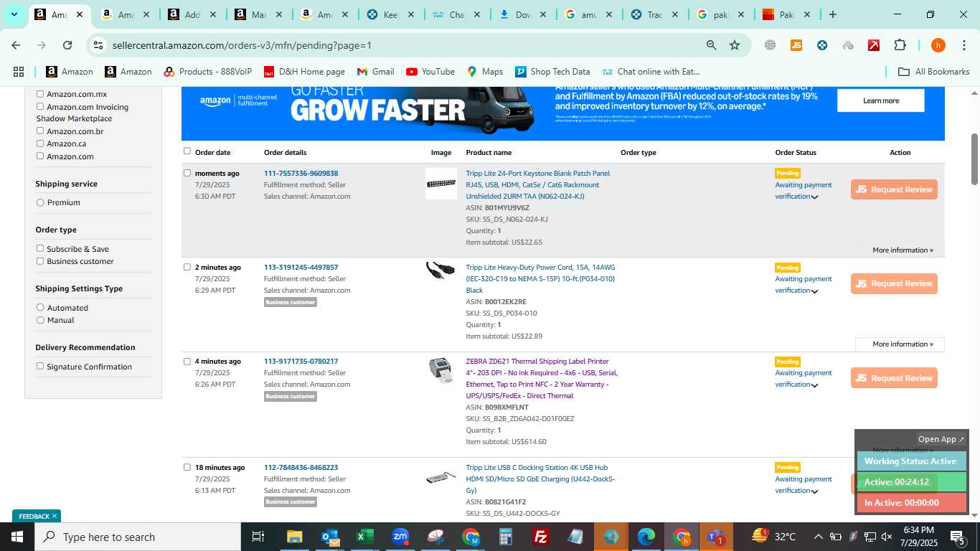Expand Awaiting payment verification for order 111-7557336-9609838
The height and width of the screenshot is (551, 980).
[815, 197]
